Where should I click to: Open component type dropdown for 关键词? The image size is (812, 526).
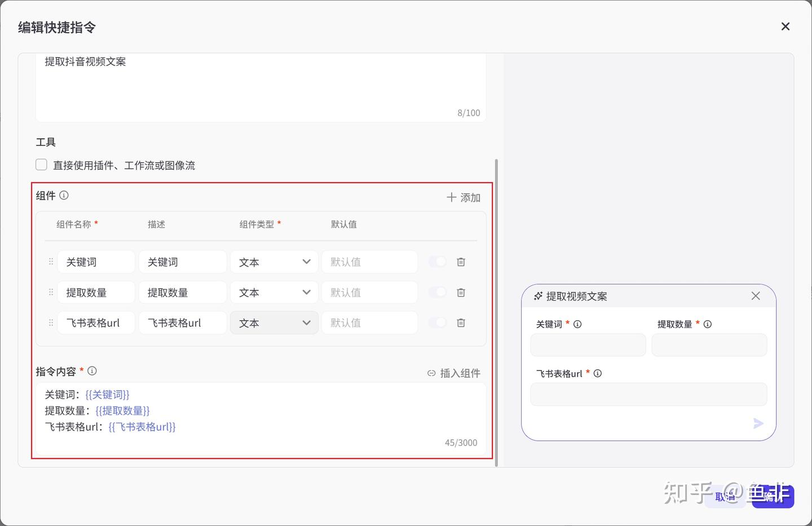[x=274, y=262]
